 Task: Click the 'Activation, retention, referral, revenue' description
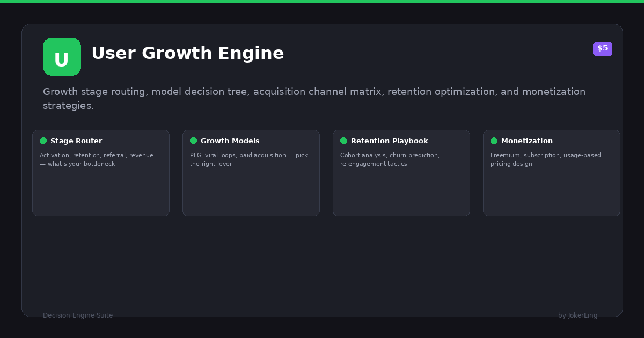click(x=97, y=159)
